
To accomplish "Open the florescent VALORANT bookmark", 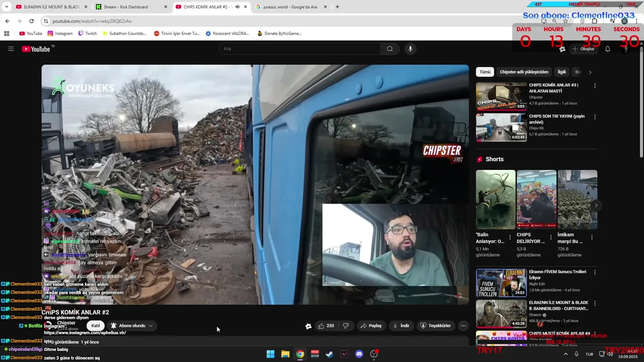I will point(227,34).
